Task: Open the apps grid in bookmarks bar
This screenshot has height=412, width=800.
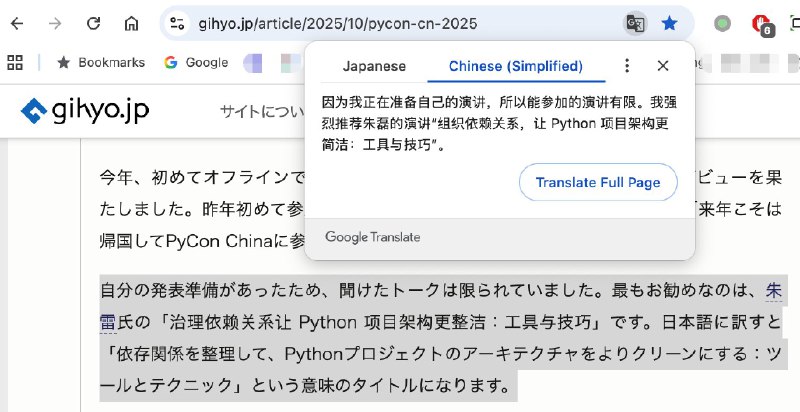Action: pyautogui.click(x=15, y=62)
